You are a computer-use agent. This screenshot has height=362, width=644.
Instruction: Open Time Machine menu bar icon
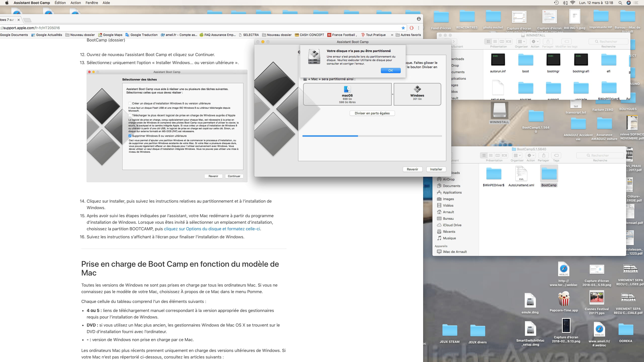pos(556,3)
